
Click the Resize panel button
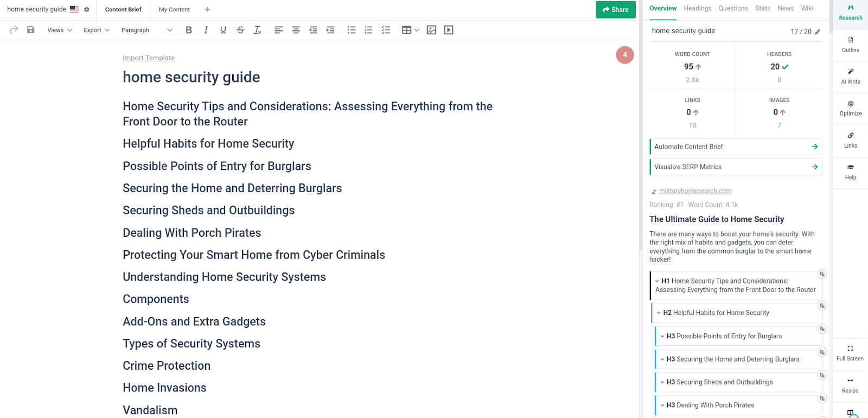pyautogui.click(x=850, y=385)
